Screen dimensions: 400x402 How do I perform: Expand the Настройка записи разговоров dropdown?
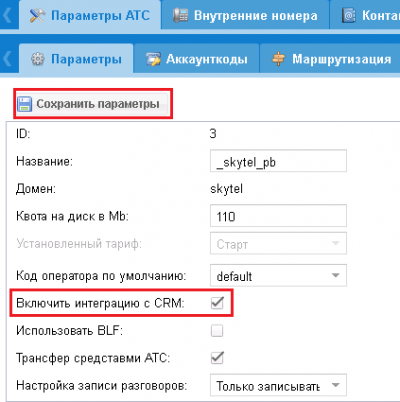coord(278,385)
